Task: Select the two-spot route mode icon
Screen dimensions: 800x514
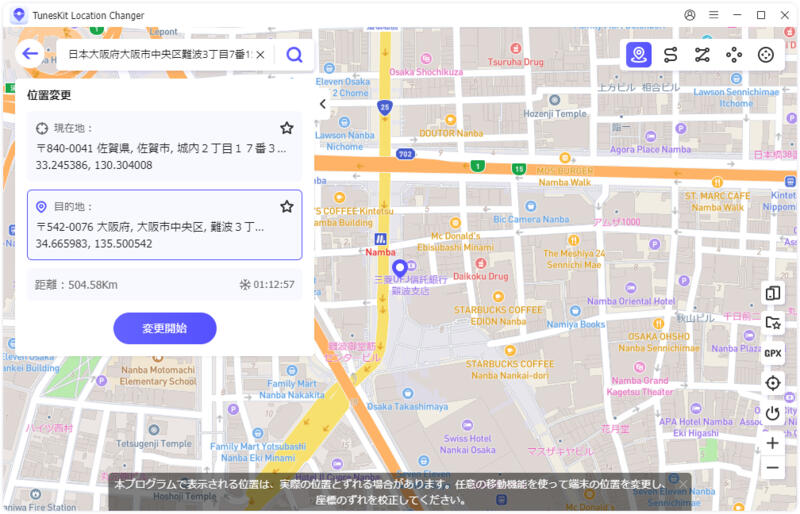Action: (670, 55)
